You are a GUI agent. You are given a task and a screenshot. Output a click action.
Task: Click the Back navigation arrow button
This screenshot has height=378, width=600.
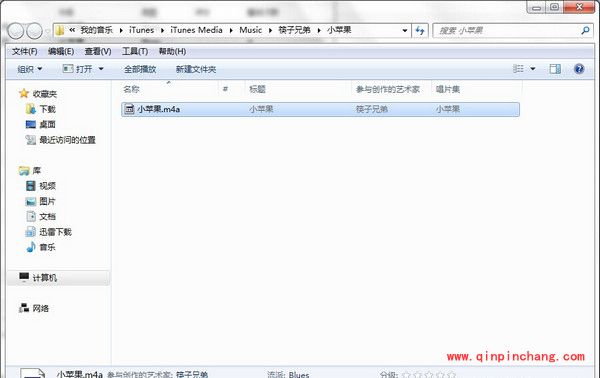(16, 31)
